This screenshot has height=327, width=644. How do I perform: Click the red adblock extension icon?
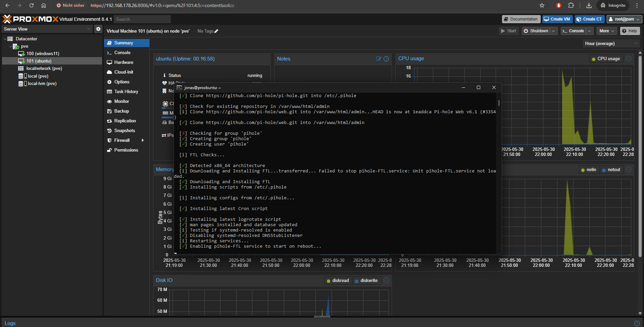[559, 5]
